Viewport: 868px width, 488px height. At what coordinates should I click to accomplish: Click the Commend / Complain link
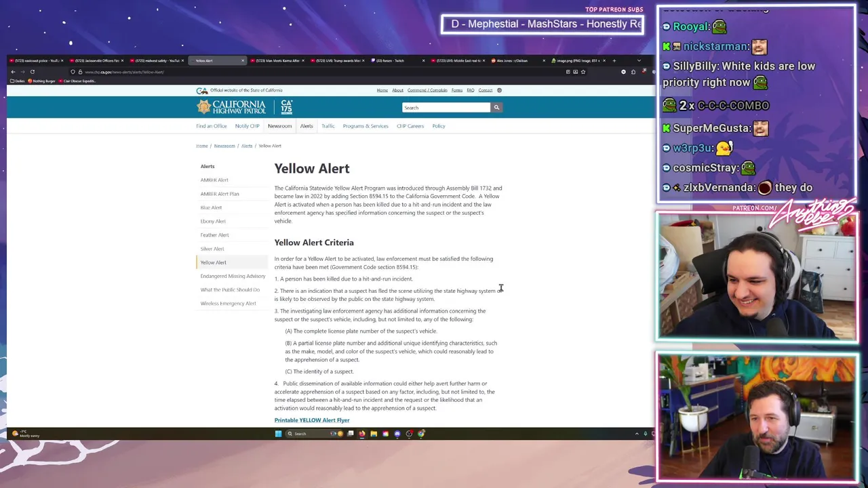427,90
